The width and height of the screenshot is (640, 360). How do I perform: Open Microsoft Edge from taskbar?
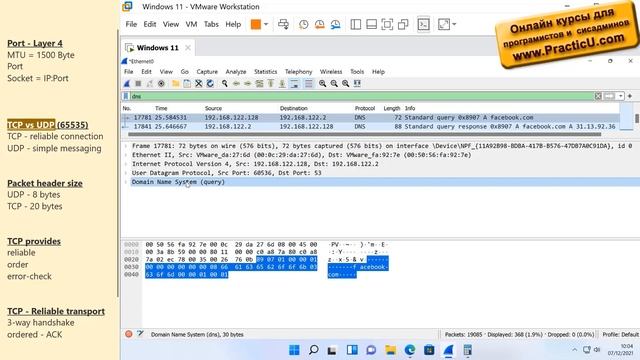(x=409, y=350)
